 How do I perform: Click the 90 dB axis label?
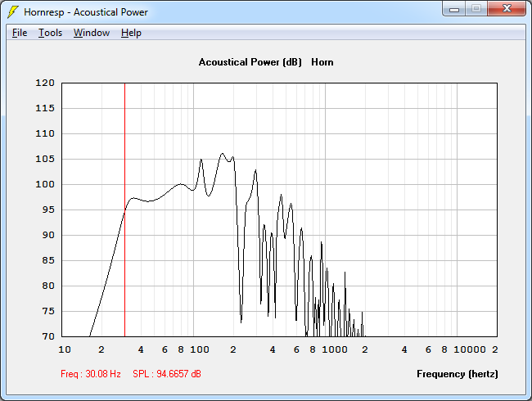coord(48,235)
